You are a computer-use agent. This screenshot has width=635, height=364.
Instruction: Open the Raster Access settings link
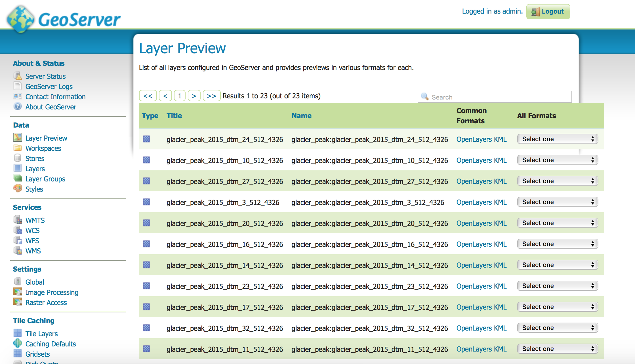[x=46, y=302]
